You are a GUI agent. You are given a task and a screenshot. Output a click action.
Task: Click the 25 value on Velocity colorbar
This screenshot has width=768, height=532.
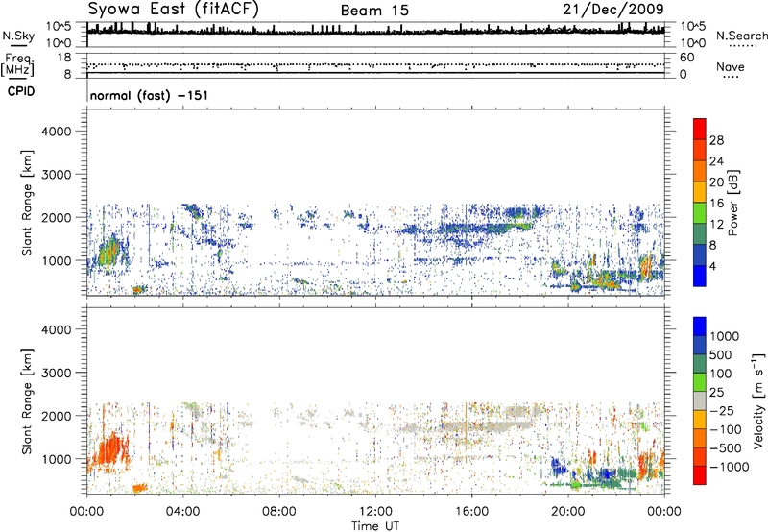click(716, 393)
